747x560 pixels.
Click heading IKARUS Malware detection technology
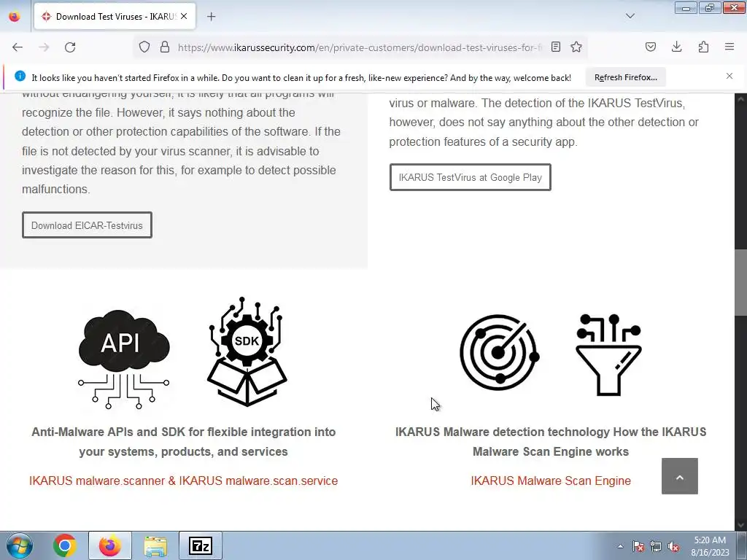click(551, 441)
